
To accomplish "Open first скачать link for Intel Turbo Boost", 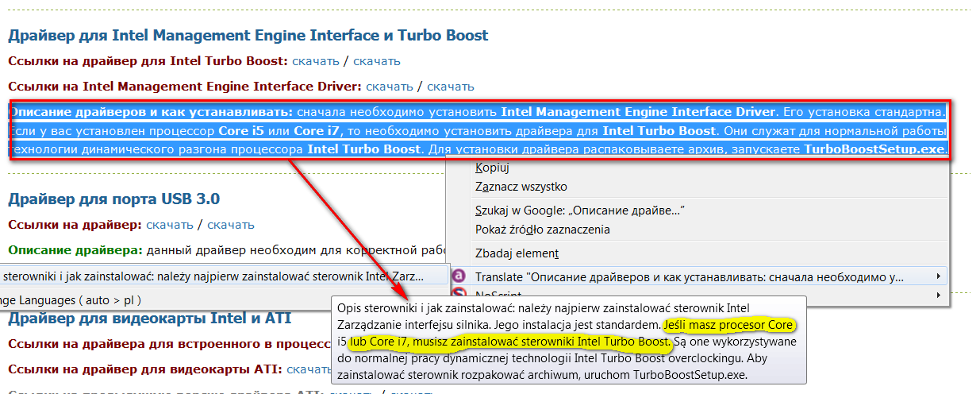I will click(x=315, y=60).
